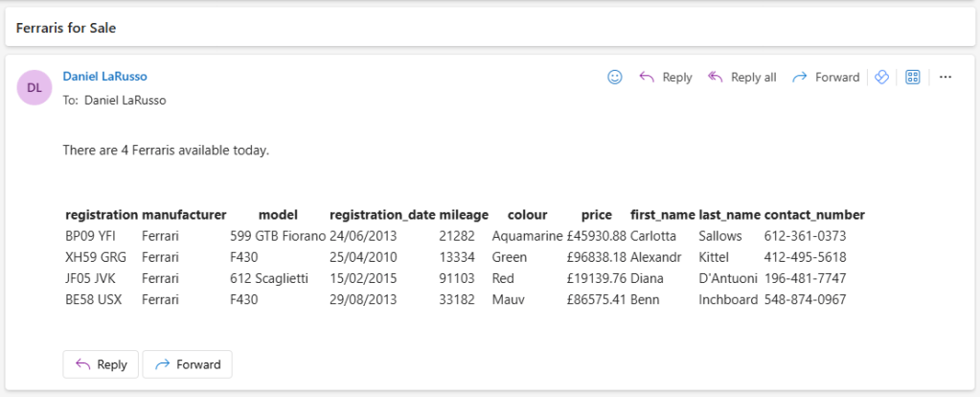
Task: Click the DL sender avatar
Action: tap(34, 87)
